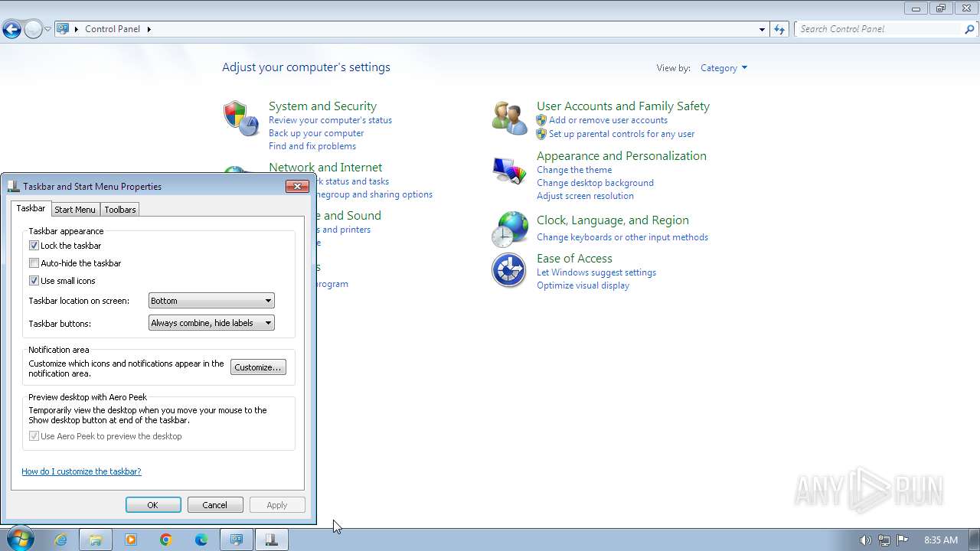The width and height of the screenshot is (980, 551).
Task: Close the Taskbar and Start Menu Properties dialog
Action: (x=297, y=186)
